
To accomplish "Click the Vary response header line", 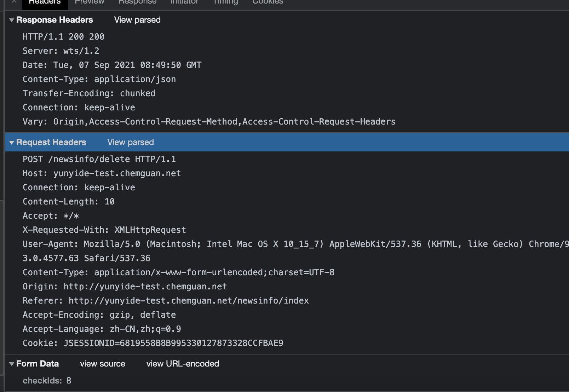I will (209, 122).
